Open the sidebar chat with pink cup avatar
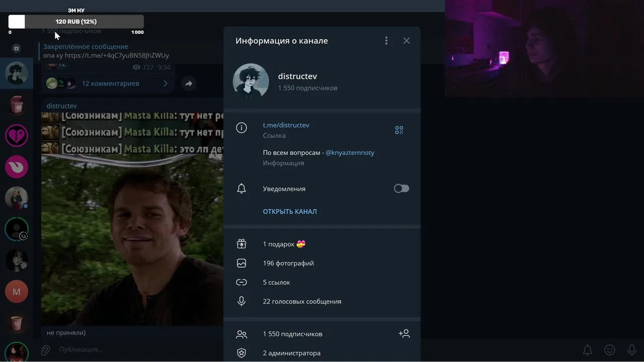644x362 pixels. click(17, 105)
